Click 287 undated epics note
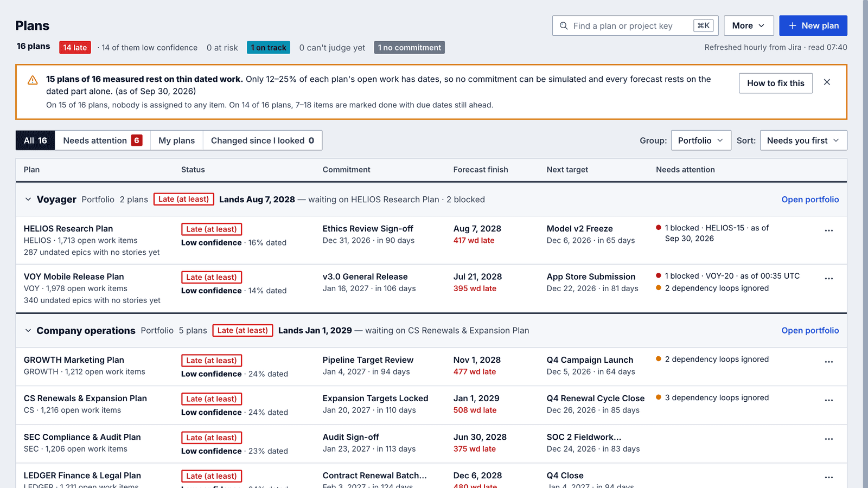This screenshot has height=488, width=868. tap(92, 252)
